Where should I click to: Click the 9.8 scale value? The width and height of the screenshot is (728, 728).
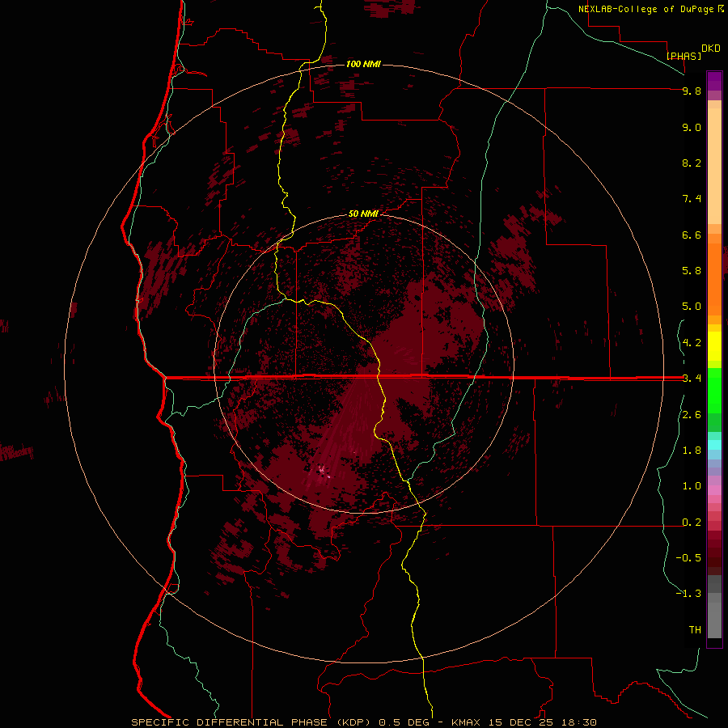(692, 91)
